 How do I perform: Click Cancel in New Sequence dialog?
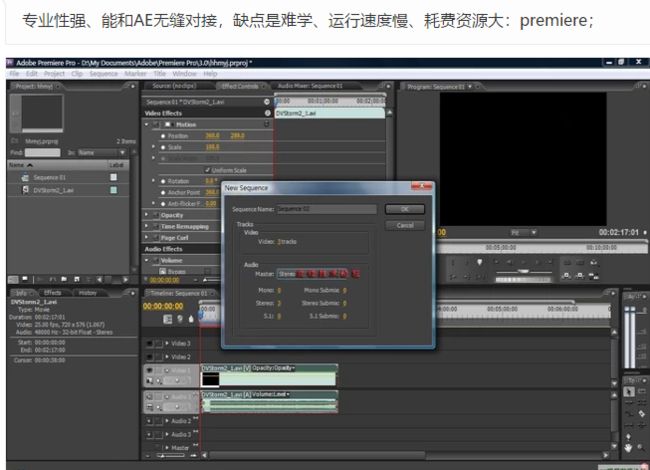(x=405, y=225)
